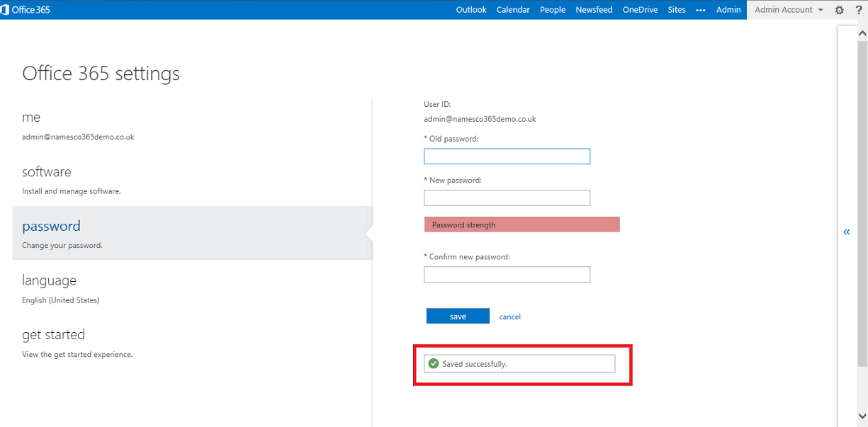Screen dimensions: 868x427
Task: Click the cancel link
Action: click(x=510, y=317)
